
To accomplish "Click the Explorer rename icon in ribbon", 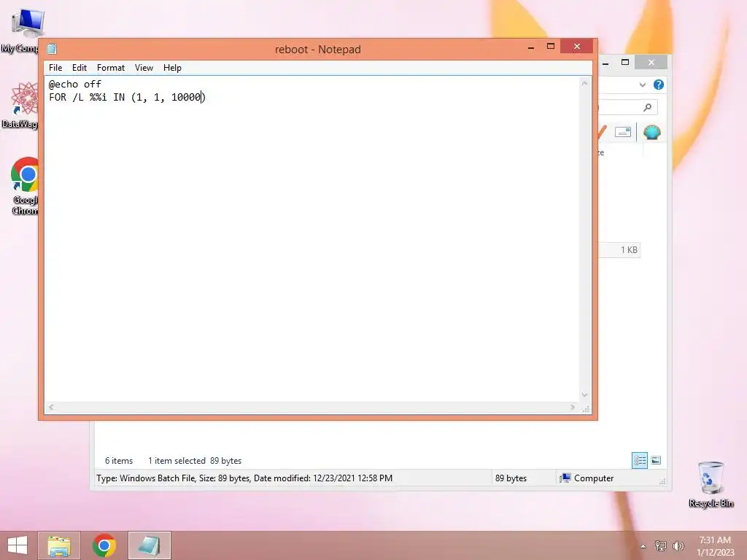I will [x=623, y=132].
